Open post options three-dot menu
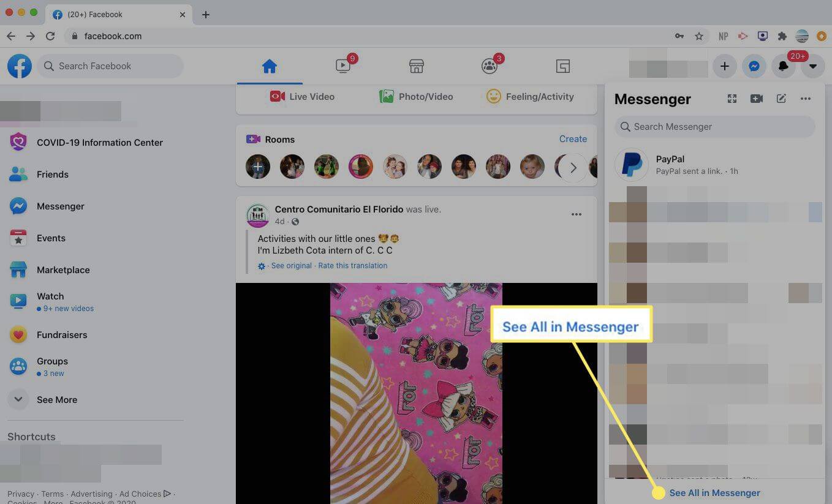The height and width of the screenshot is (504, 832). tap(577, 214)
